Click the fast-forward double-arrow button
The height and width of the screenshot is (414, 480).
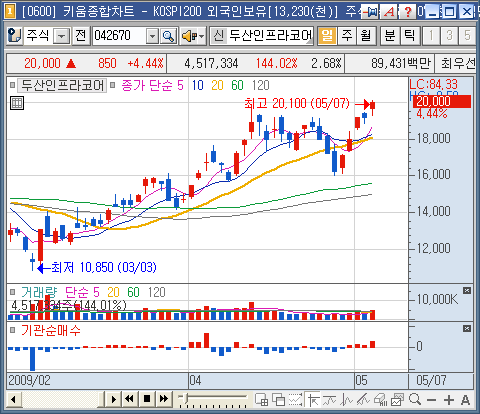(x=164, y=399)
